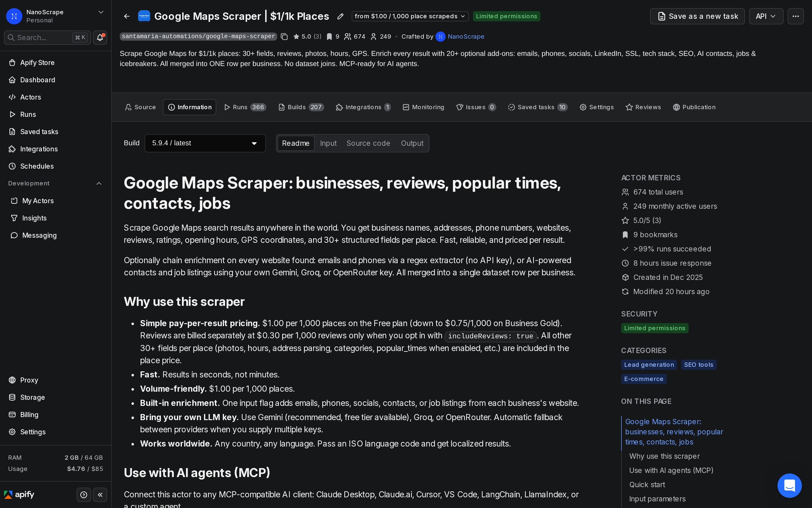Image resolution: width=812 pixels, height=508 pixels.
Task: Jump to Use with AI agents (MCP) link
Action: (x=671, y=470)
